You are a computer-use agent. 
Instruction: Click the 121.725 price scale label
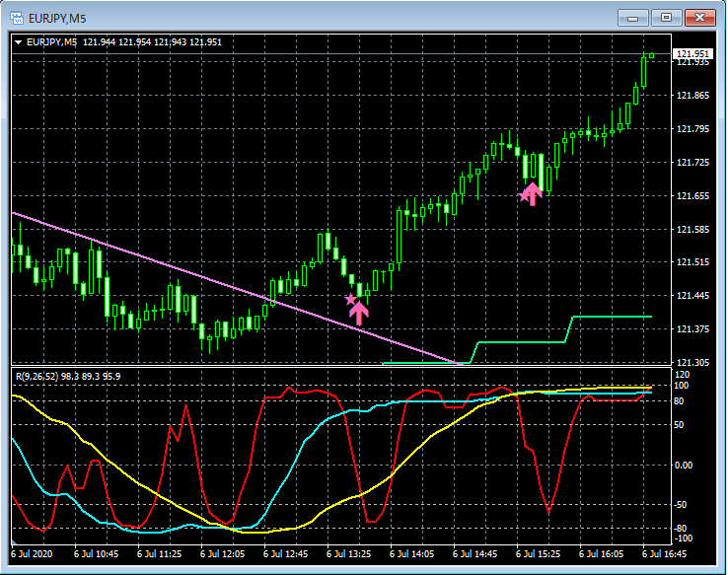click(692, 163)
